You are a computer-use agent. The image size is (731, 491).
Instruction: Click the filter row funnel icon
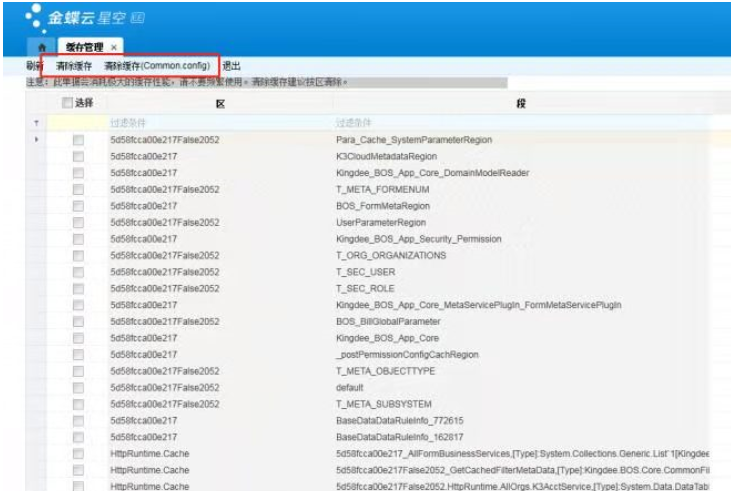point(36,123)
